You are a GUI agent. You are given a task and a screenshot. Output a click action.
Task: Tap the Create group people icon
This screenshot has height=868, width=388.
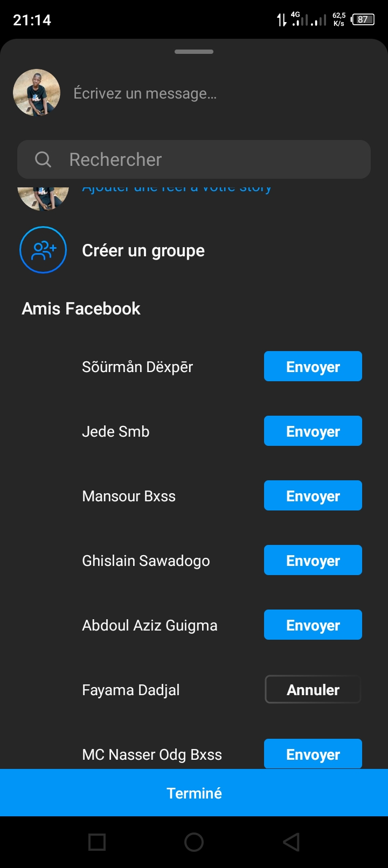[43, 250]
